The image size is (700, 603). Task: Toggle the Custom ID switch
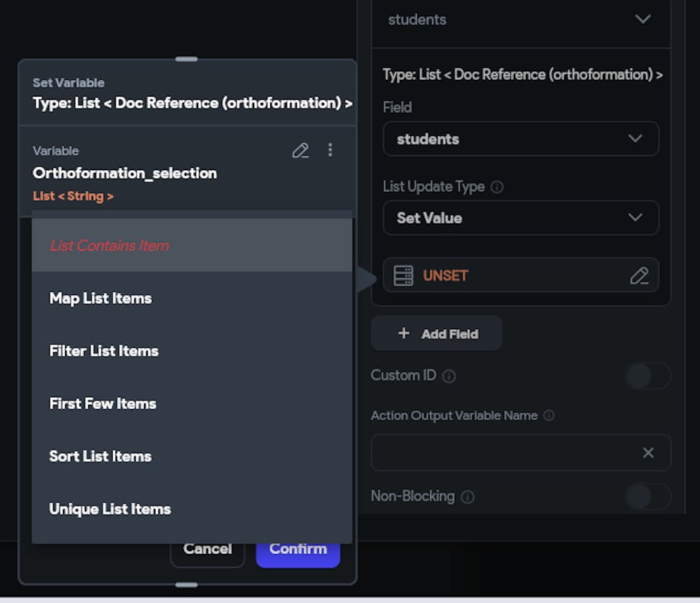point(647,376)
